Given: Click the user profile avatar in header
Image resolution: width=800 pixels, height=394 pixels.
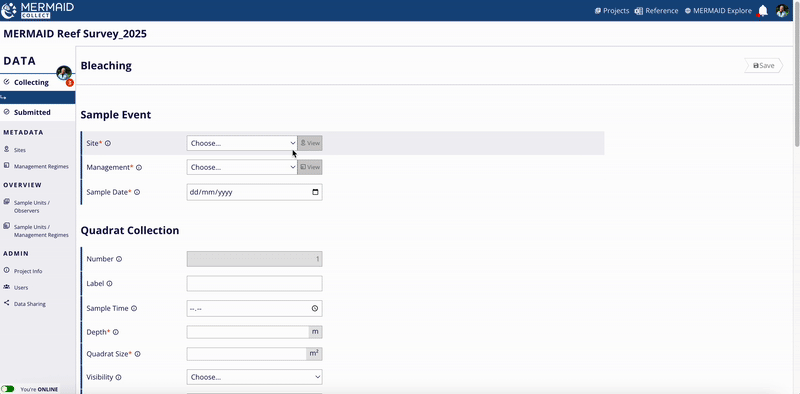Looking at the screenshot, I should coord(782,11).
